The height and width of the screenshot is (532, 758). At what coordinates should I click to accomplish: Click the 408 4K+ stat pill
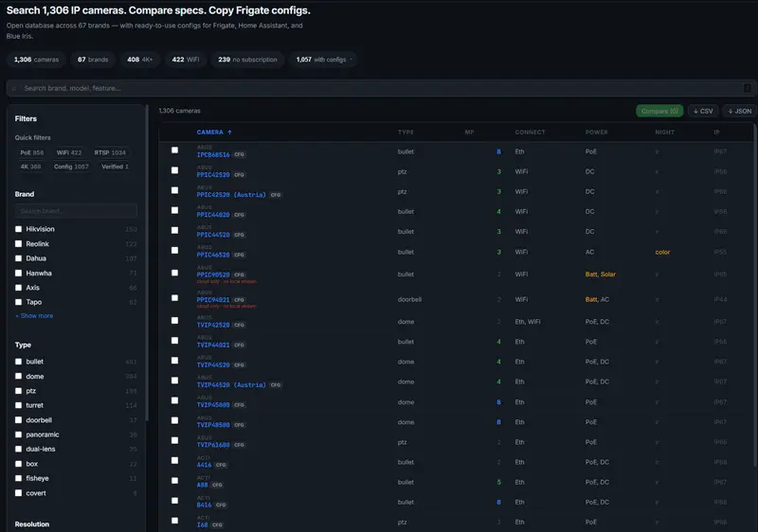point(139,60)
